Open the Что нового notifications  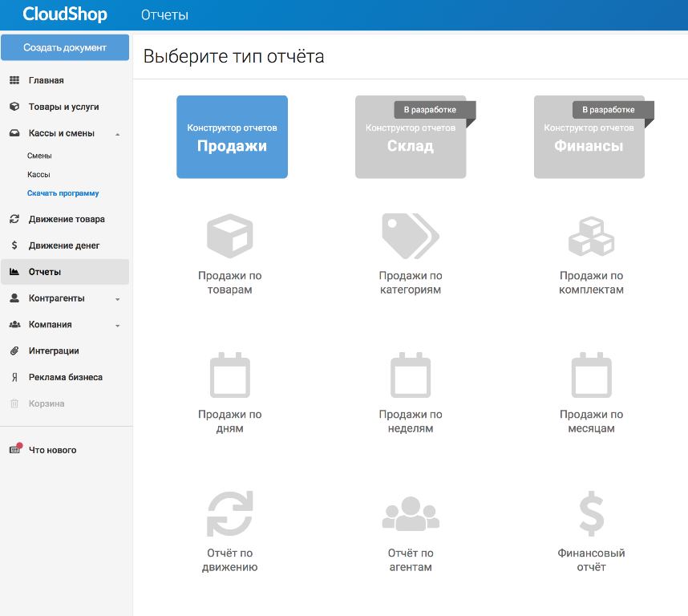point(52,450)
